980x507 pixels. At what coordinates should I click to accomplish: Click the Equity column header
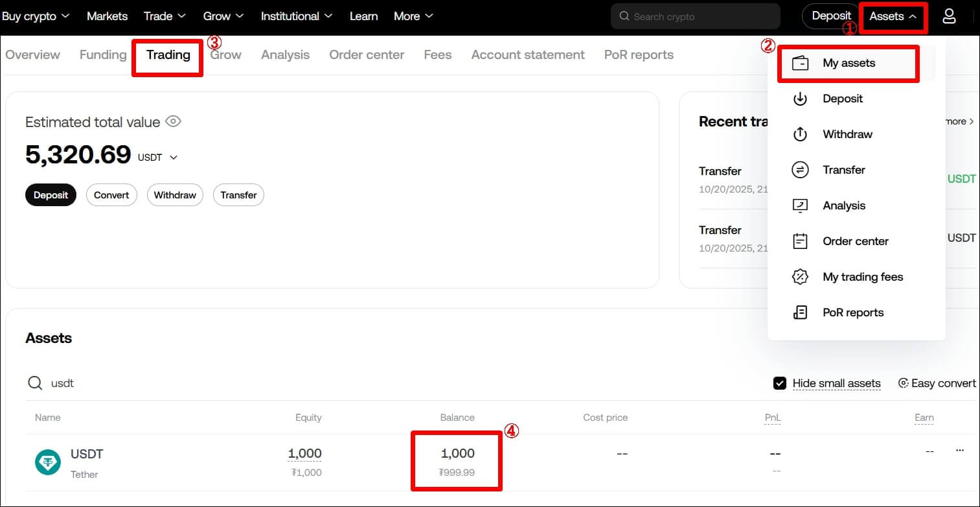coord(308,418)
